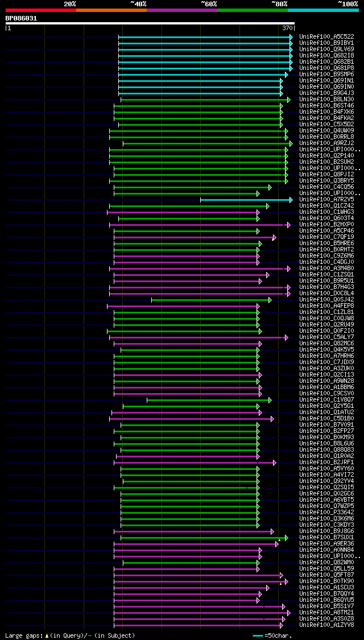Image resolution: width=364 pixels, height=640 pixels.
Task: Select the UniRef100_A1BBM6 label
Action: (326, 387)
